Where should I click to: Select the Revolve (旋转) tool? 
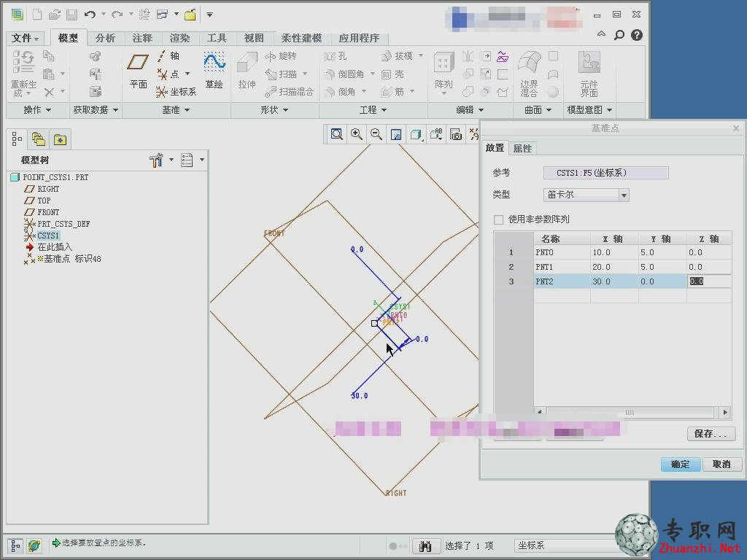pos(281,56)
